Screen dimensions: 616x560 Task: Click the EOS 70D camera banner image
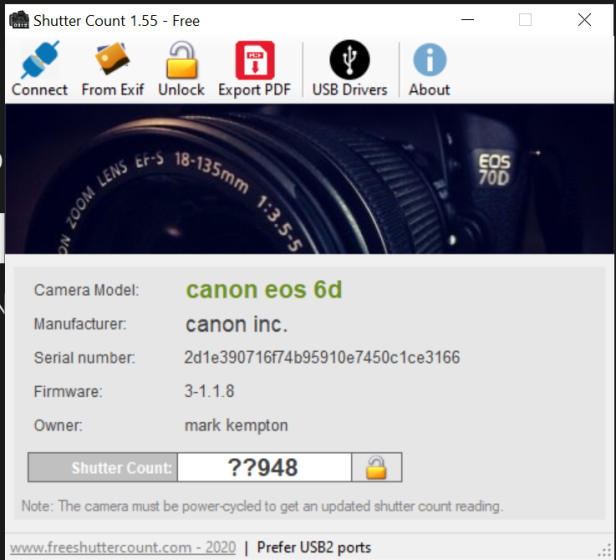pyautogui.click(x=309, y=178)
